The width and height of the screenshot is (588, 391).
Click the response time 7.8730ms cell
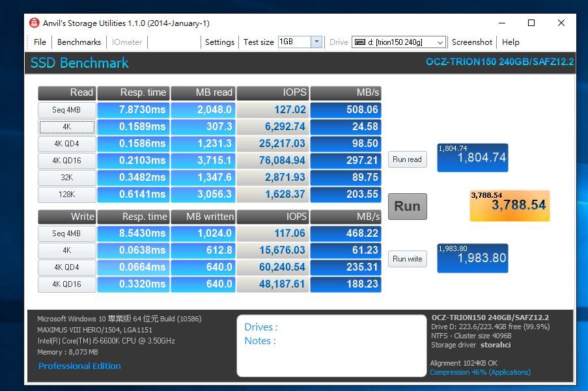click(134, 110)
